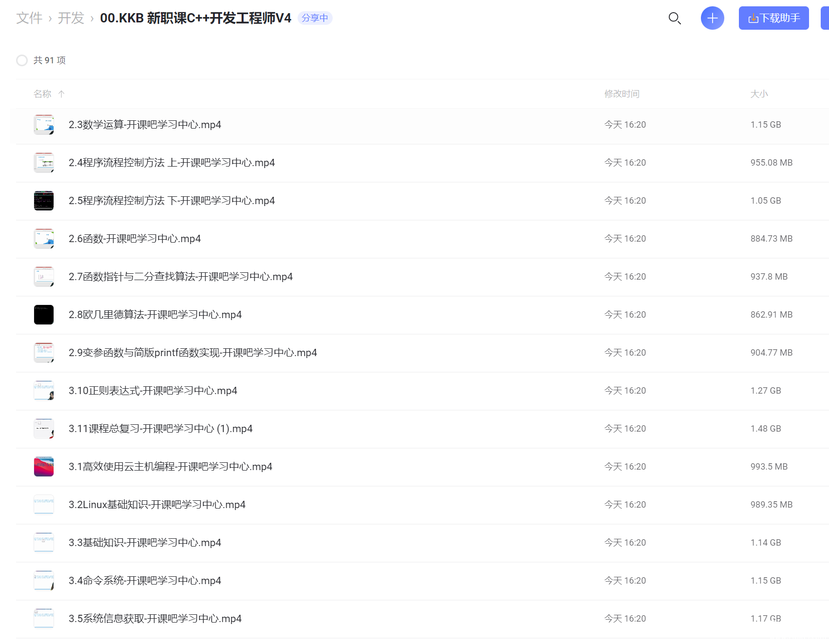Screen dimensions: 829x644
Task: Open thumbnail of 3.11课程总复习 video
Action: (x=44, y=429)
